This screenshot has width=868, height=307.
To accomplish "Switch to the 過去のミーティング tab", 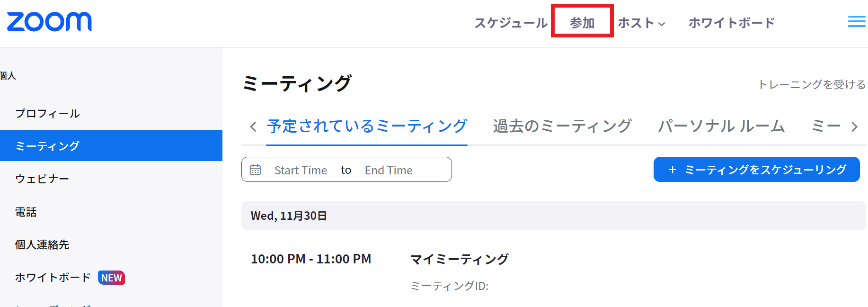I will pyautogui.click(x=562, y=126).
